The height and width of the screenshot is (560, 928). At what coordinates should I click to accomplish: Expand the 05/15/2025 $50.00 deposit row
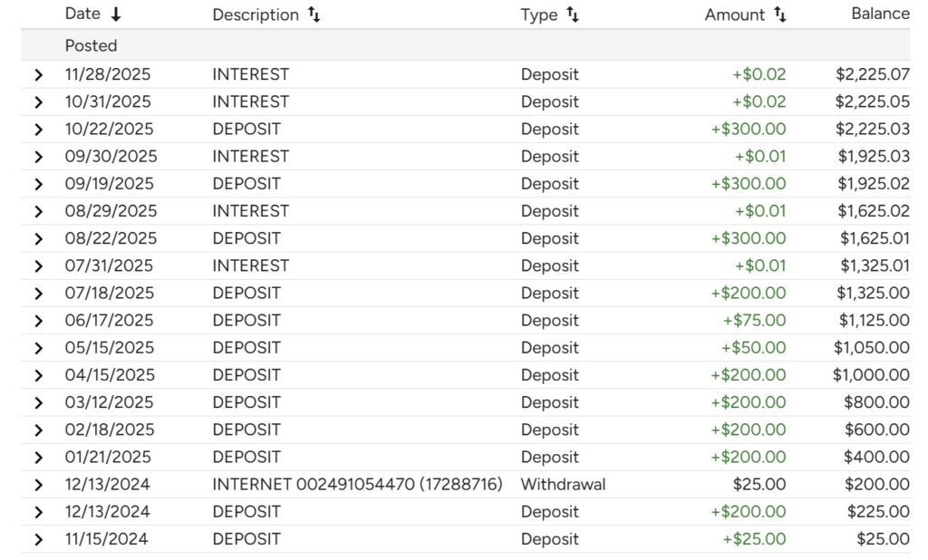tap(38, 348)
